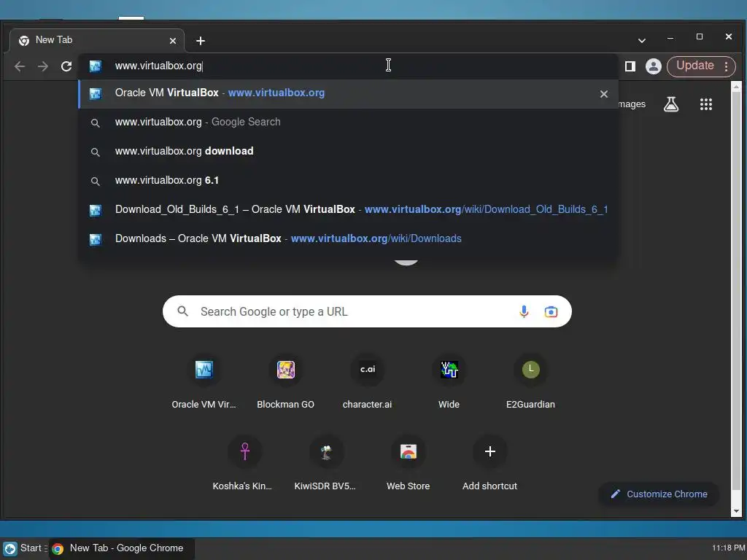Viewport: 747px width, 560px height.
Task: Open the KiwiSDR BV5 shortcut
Action: tap(326, 464)
